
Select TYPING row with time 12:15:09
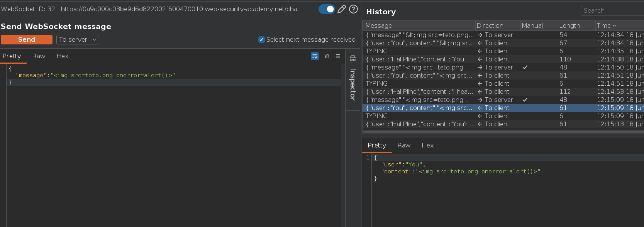(503, 116)
